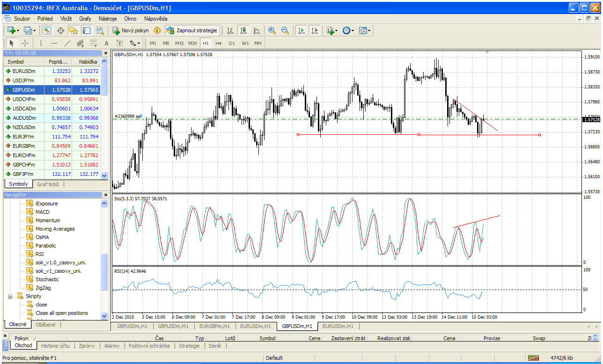
Task: Collapse the Skripty tree node
Action: click(10, 296)
